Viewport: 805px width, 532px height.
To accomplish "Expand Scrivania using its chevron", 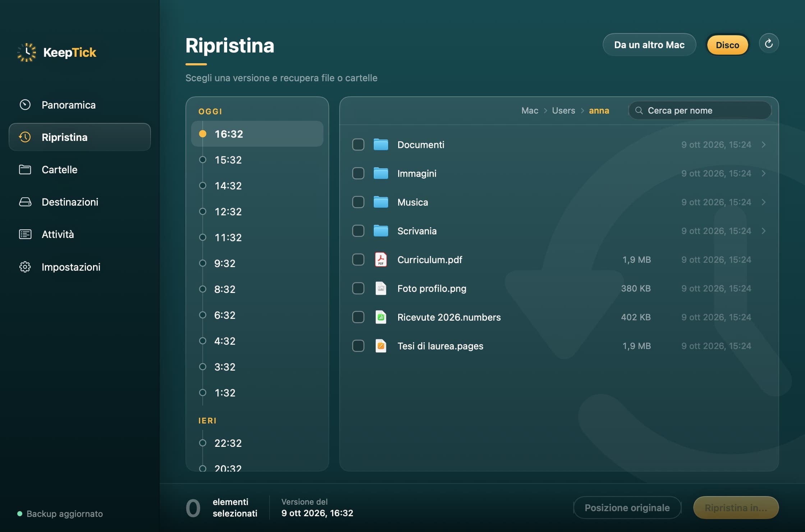I will (764, 231).
